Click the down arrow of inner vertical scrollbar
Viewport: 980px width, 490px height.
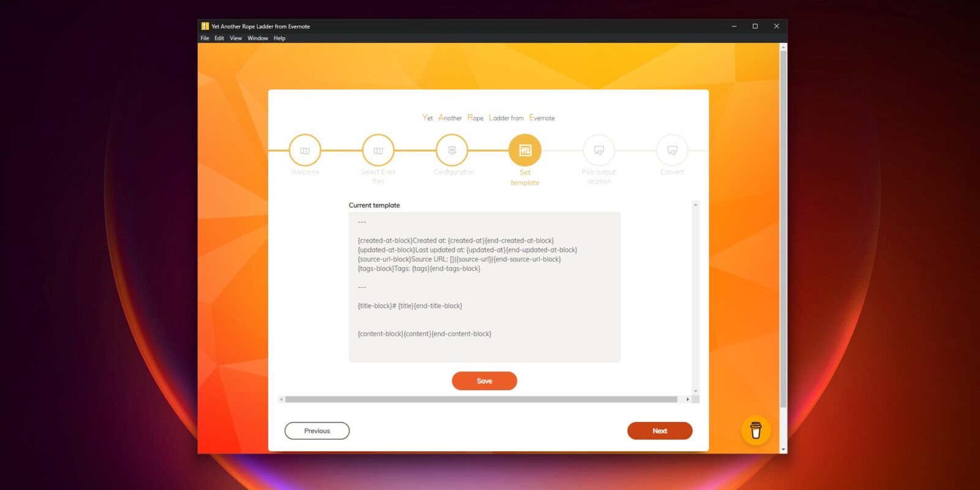[696, 391]
